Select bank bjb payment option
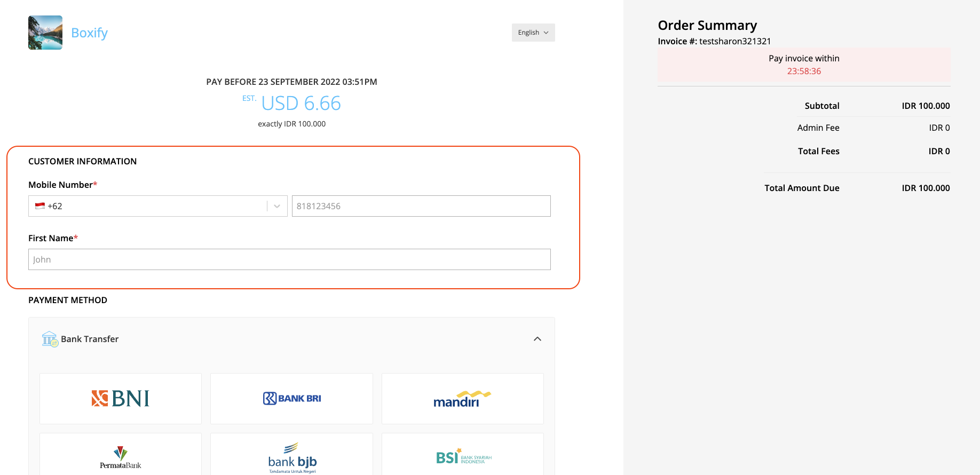The image size is (980, 475). [291, 454]
